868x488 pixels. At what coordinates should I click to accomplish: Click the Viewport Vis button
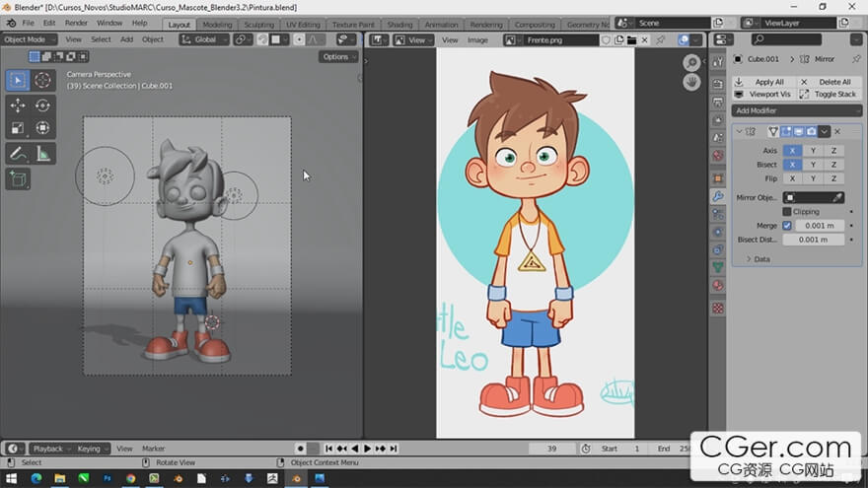pyautogui.click(x=763, y=95)
